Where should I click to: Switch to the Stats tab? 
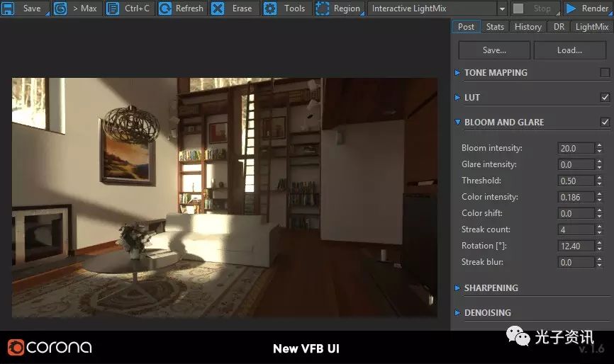(x=495, y=27)
